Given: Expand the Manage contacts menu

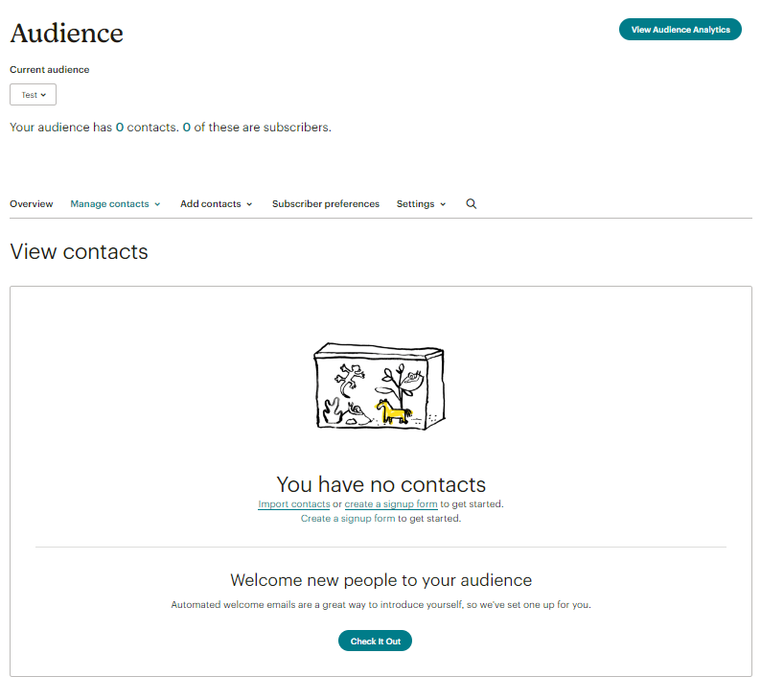Looking at the screenshot, I should pos(115,204).
